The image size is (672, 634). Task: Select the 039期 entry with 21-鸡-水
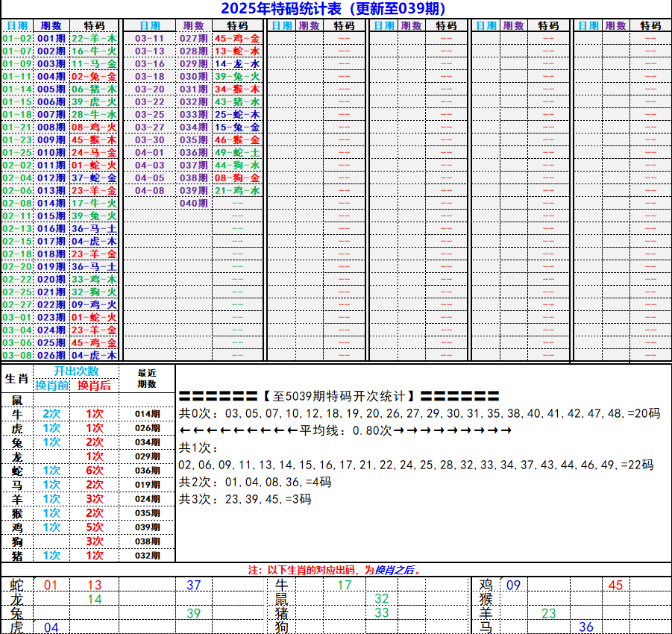click(239, 189)
